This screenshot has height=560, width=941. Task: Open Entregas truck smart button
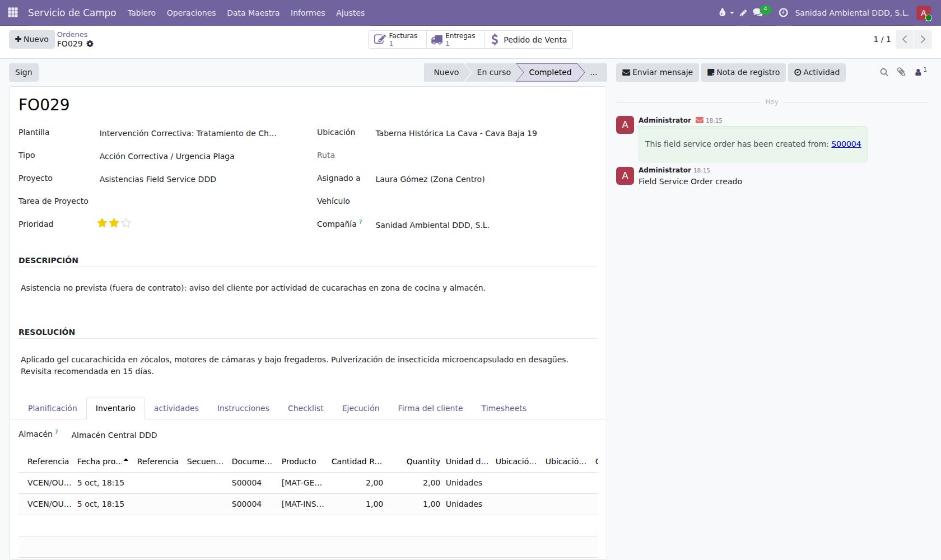(x=455, y=39)
